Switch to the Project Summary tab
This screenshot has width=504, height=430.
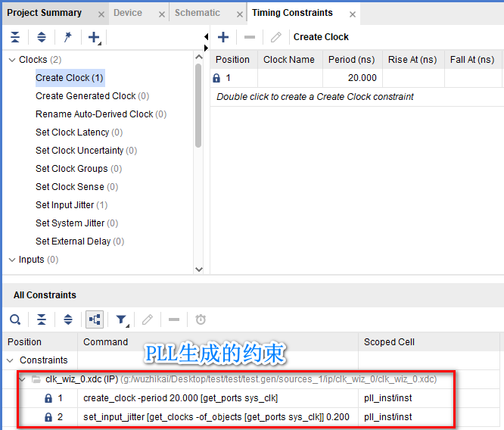(x=45, y=13)
